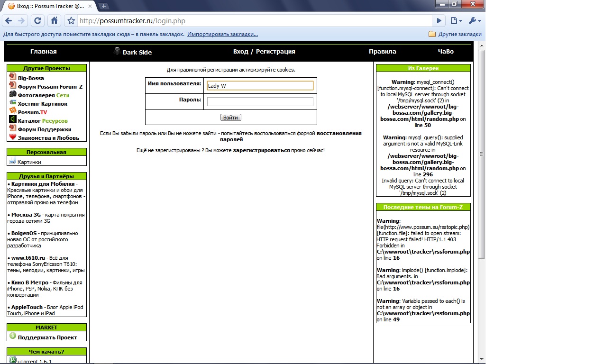Image resolution: width=604 pixels, height=364 pixels.
Task: Open the AppleTouch partner link
Action: click(x=27, y=307)
